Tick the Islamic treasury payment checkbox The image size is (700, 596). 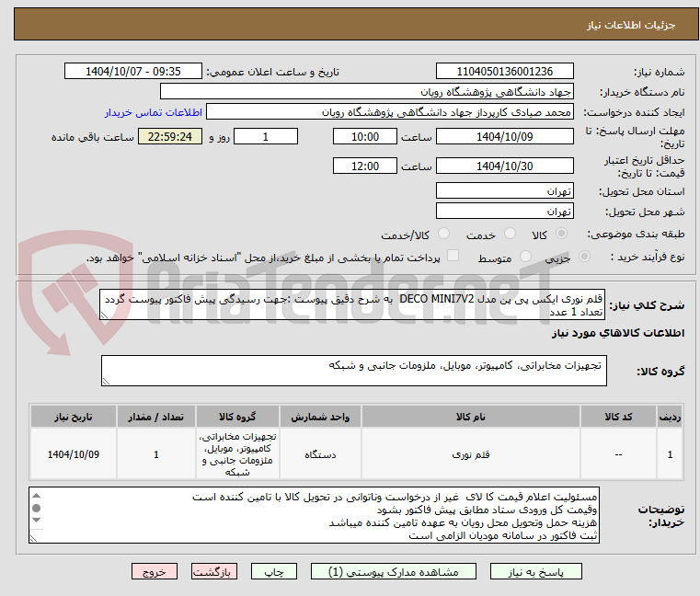point(453,256)
